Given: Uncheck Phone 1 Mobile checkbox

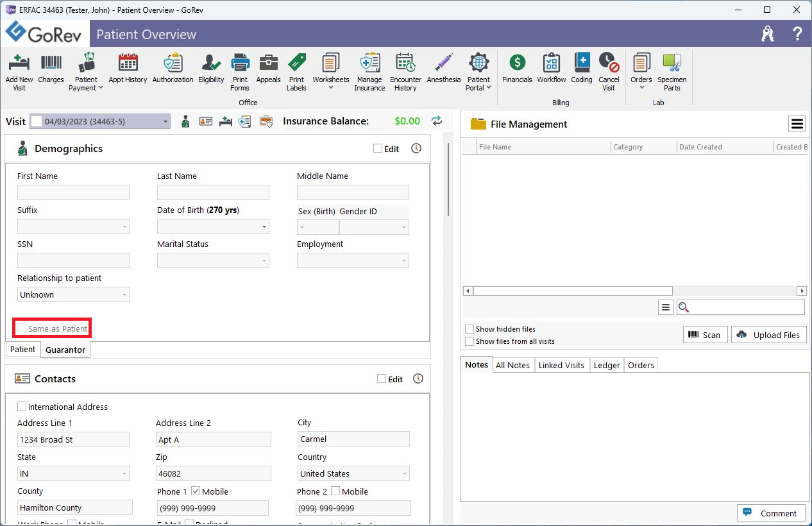Looking at the screenshot, I should tap(196, 491).
